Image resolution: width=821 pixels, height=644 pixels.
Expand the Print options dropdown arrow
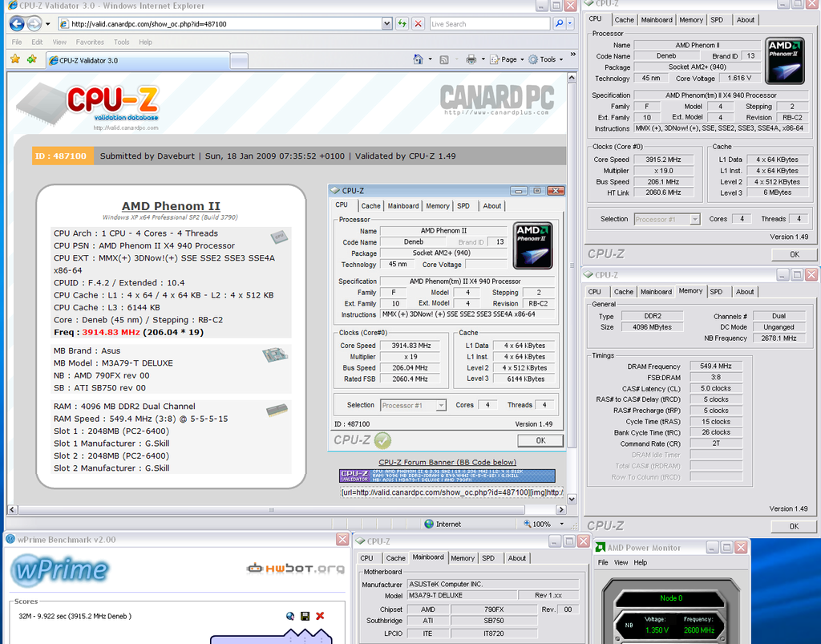pyautogui.click(x=483, y=59)
